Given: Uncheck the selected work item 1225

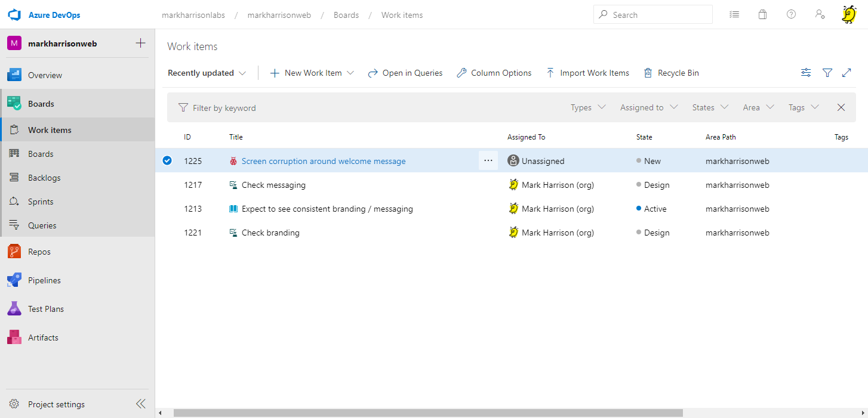Looking at the screenshot, I should click(167, 160).
